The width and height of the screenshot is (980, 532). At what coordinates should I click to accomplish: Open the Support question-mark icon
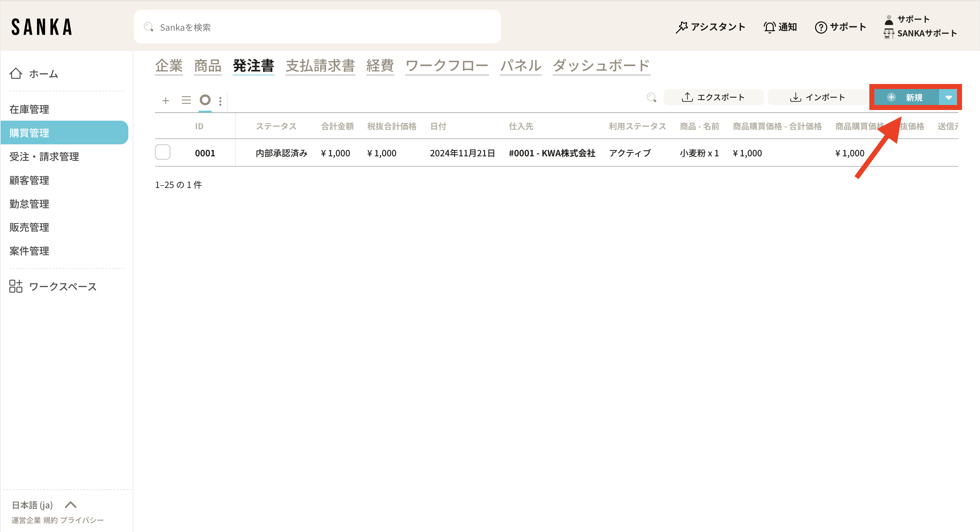tap(821, 27)
